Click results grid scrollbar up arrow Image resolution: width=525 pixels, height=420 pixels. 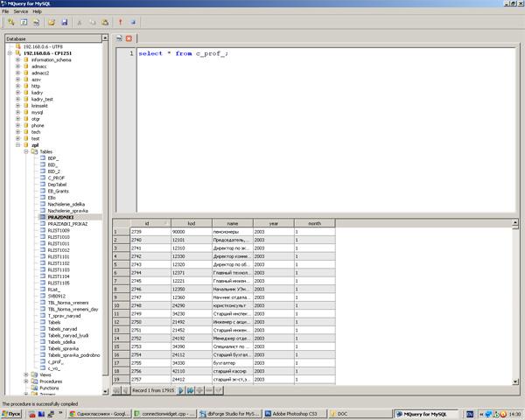pyautogui.click(x=515, y=222)
